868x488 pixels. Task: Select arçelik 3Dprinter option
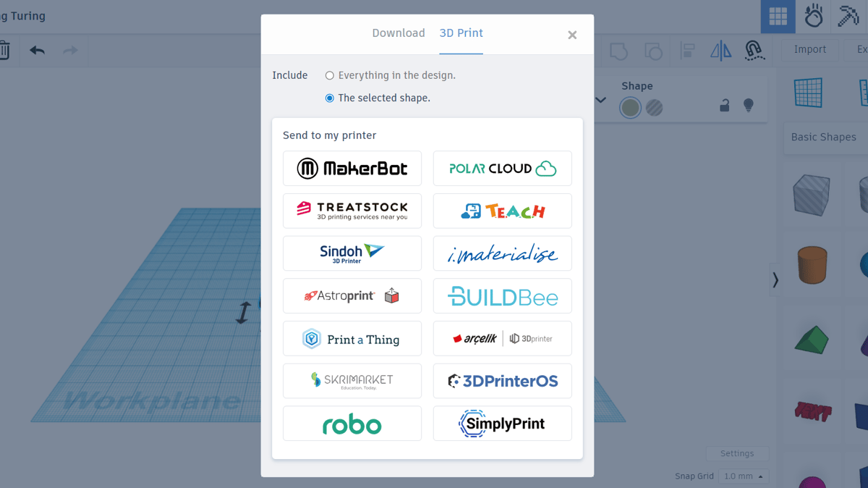click(x=503, y=338)
